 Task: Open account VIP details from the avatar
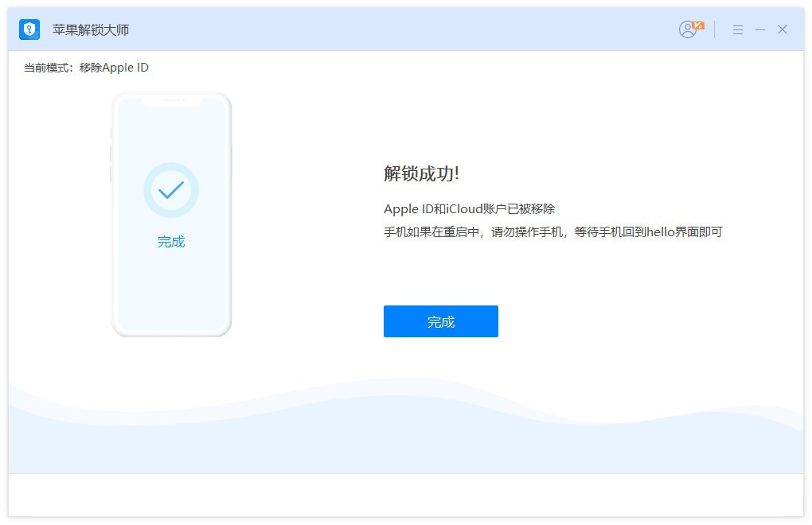[x=687, y=29]
